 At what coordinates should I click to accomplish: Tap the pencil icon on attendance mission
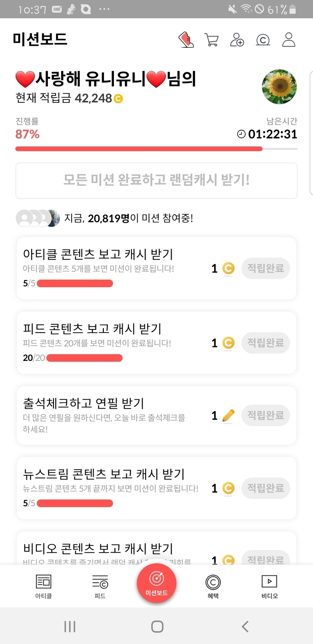click(x=228, y=416)
